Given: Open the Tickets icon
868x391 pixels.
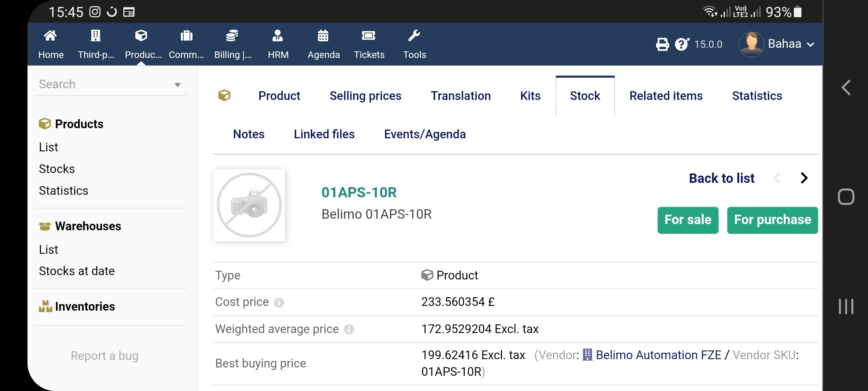Looking at the screenshot, I should pyautogui.click(x=369, y=36).
